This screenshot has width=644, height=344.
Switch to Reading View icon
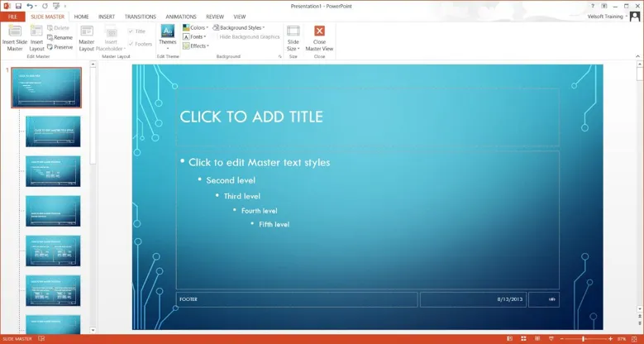pos(537,339)
